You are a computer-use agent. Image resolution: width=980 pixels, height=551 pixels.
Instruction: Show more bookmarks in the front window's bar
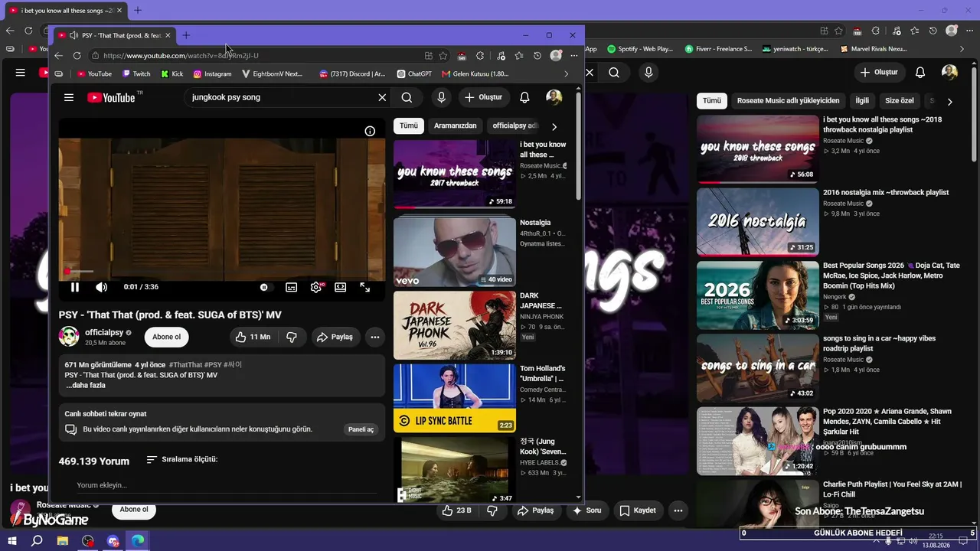coord(567,74)
